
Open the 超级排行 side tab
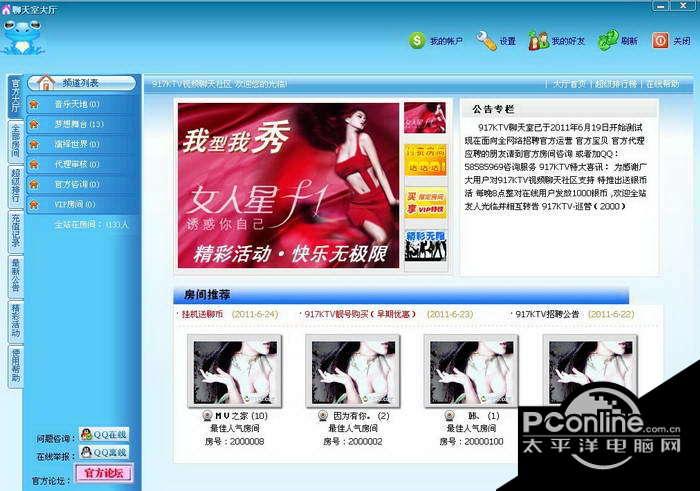(x=16, y=186)
